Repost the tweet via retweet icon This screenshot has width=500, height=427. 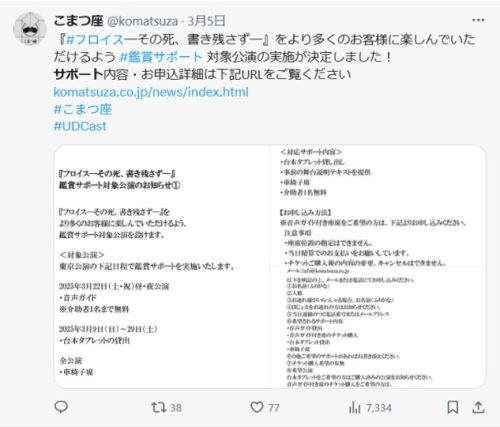click(x=158, y=407)
